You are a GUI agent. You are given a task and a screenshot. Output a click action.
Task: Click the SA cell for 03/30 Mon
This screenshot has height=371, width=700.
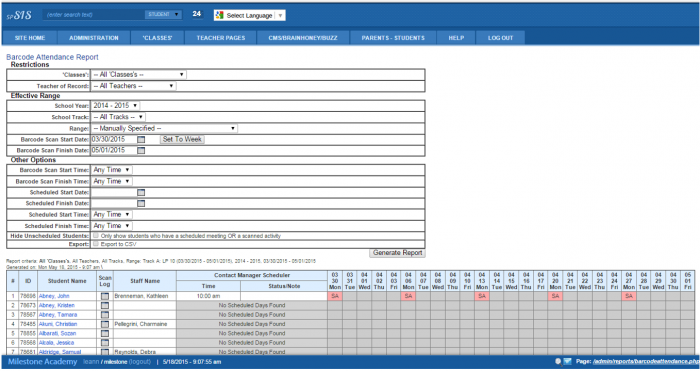point(335,296)
